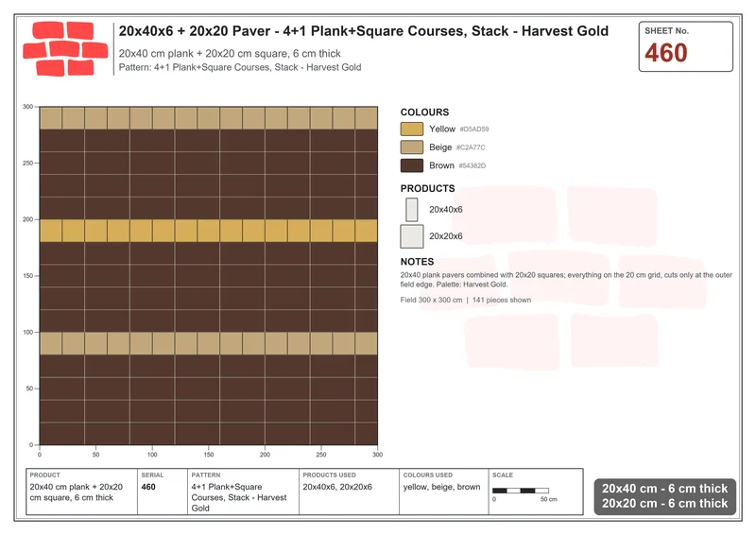Click the hex code #C2A77C
This screenshot has width=756, height=535.
pyautogui.click(x=471, y=147)
